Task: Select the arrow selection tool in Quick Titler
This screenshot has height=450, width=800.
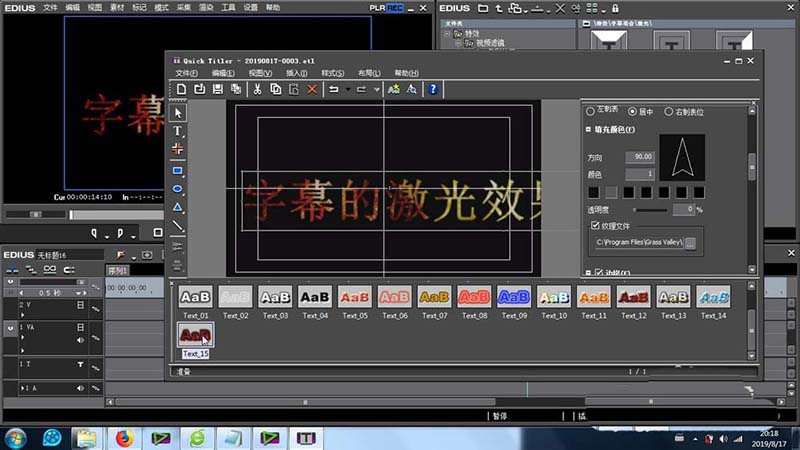Action: pos(178,113)
